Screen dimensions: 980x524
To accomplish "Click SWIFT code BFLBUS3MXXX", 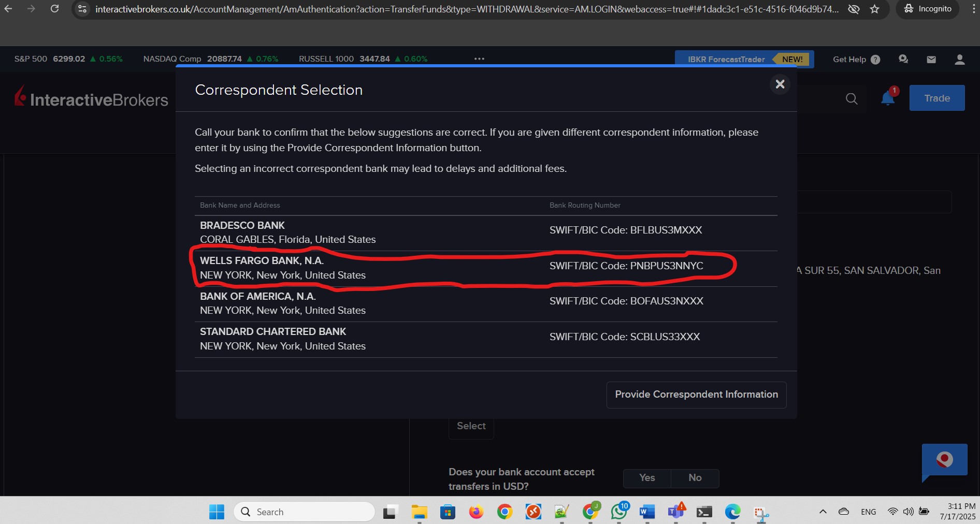I will click(666, 230).
